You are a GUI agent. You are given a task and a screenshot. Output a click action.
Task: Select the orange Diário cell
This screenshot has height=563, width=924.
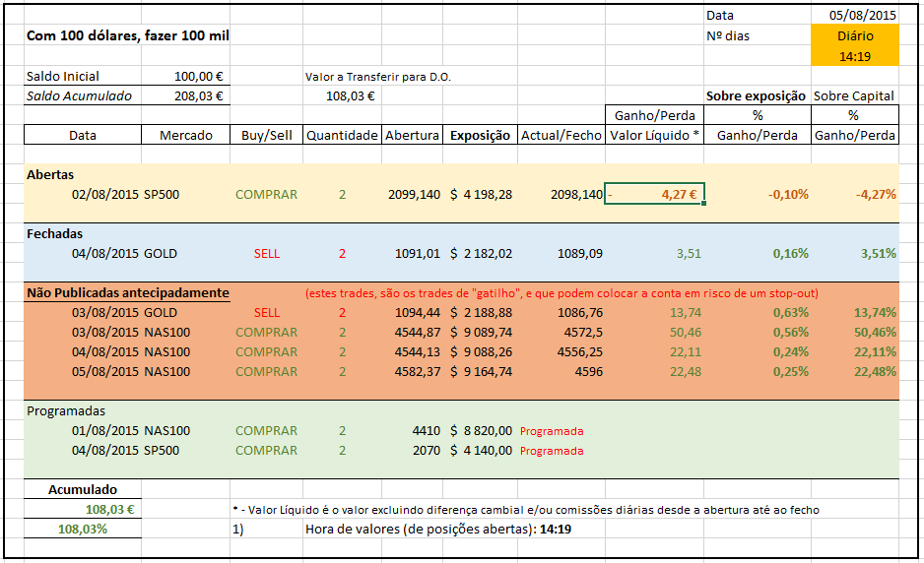point(854,36)
